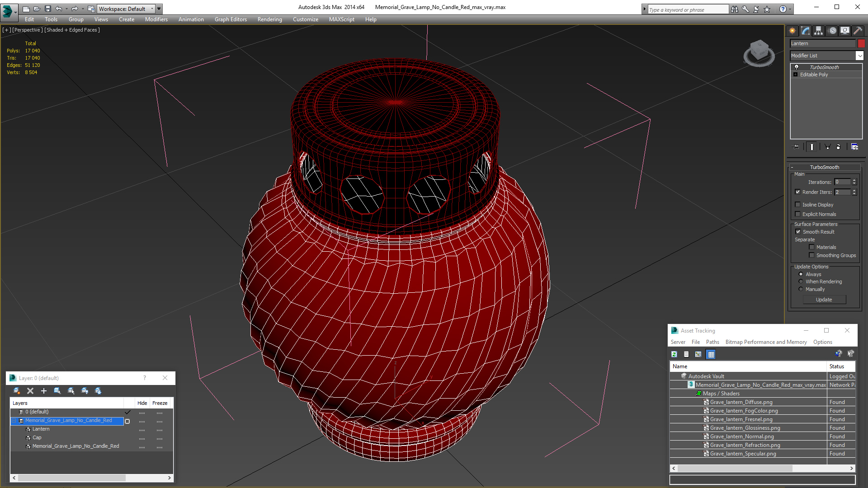
Task: Collapse the TurboSmooth rollout
Action: coord(792,167)
